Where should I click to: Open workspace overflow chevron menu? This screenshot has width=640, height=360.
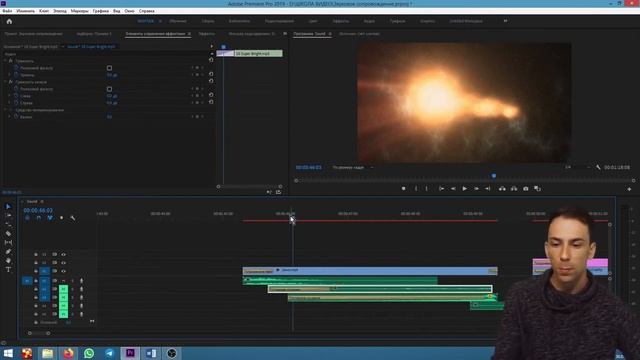point(505,21)
